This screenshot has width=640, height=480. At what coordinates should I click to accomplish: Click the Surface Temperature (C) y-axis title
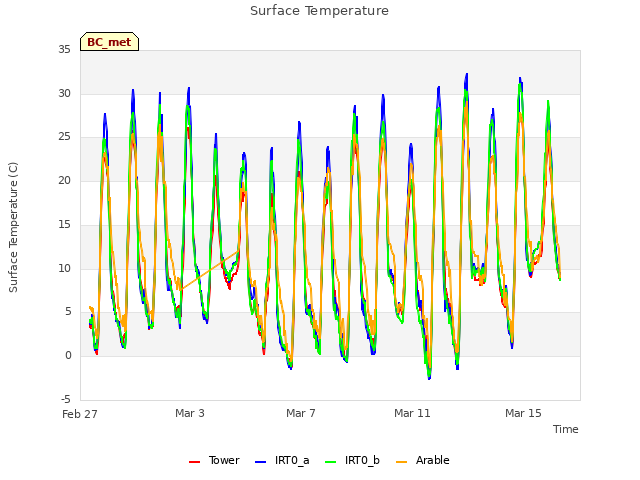[13, 227]
